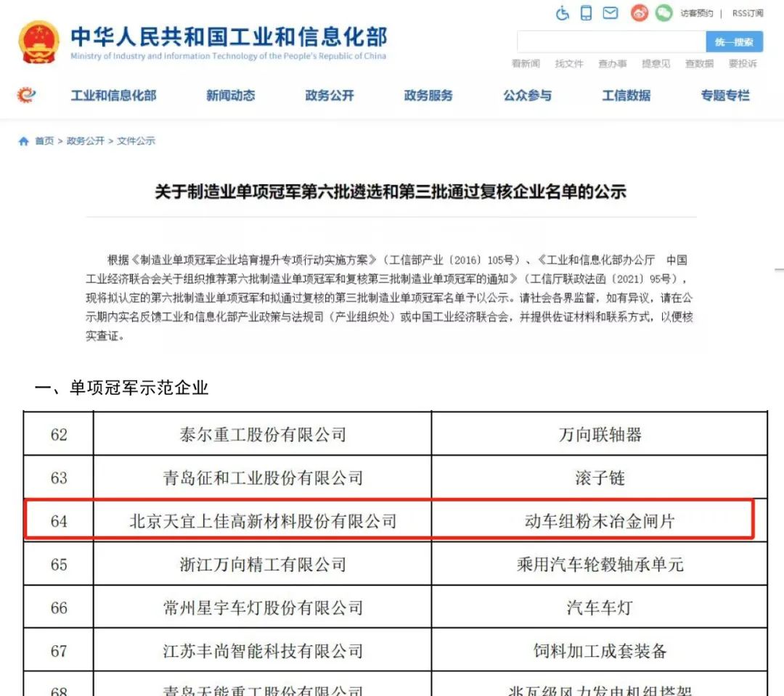Click the ministry title 中华人民共和国工业和信息化部
Screen dimensions: 784x696
[x=229, y=36]
